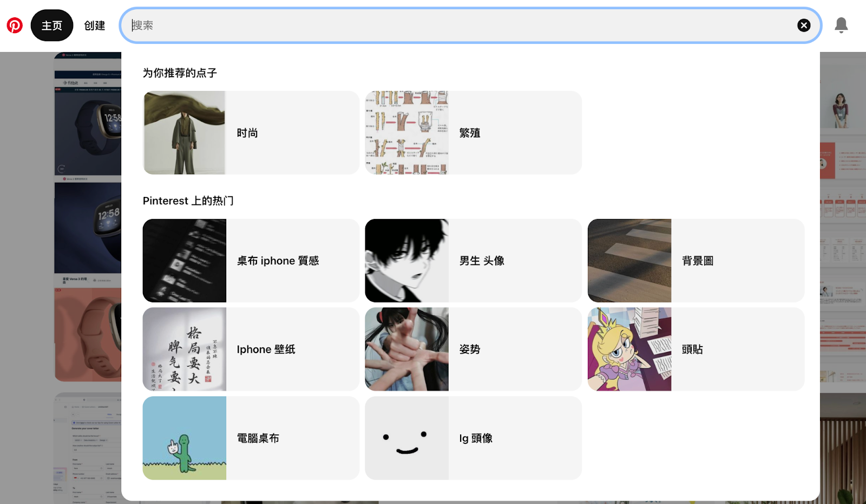Open 男生 头像 trending search
Image resolution: width=866 pixels, height=504 pixels.
474,261
